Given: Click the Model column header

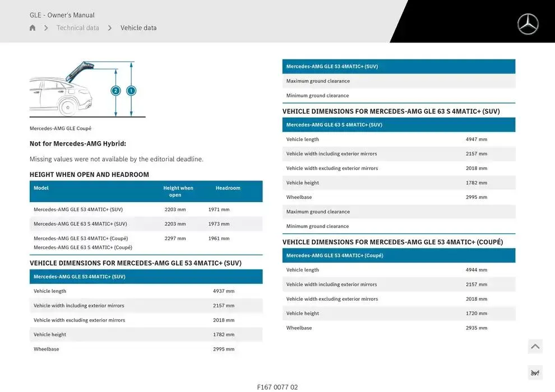Looking at the screenshot, I should click(41, 188).
